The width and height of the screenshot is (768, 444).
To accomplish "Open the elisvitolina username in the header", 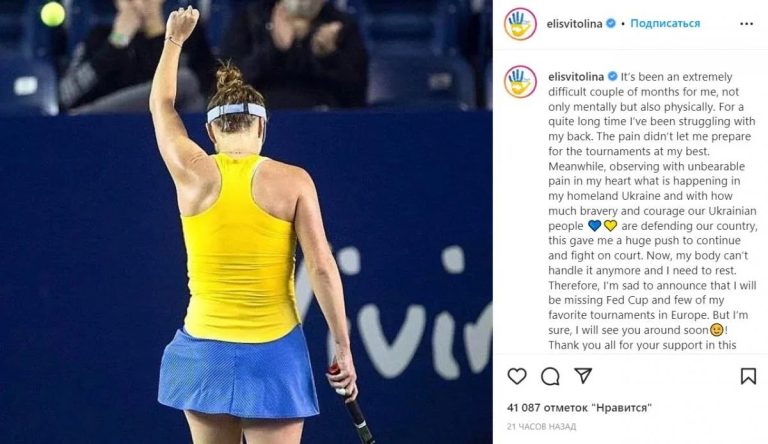I will (575, 24).
